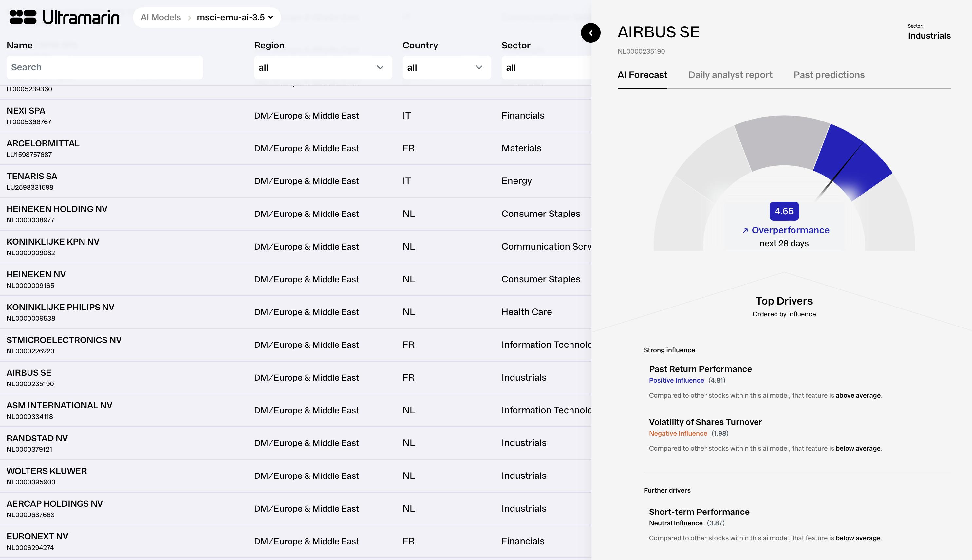Click the Volatility of Shares Turnover driver
The height and width of the screenshot is (560, 972).
tap(705, 422)
